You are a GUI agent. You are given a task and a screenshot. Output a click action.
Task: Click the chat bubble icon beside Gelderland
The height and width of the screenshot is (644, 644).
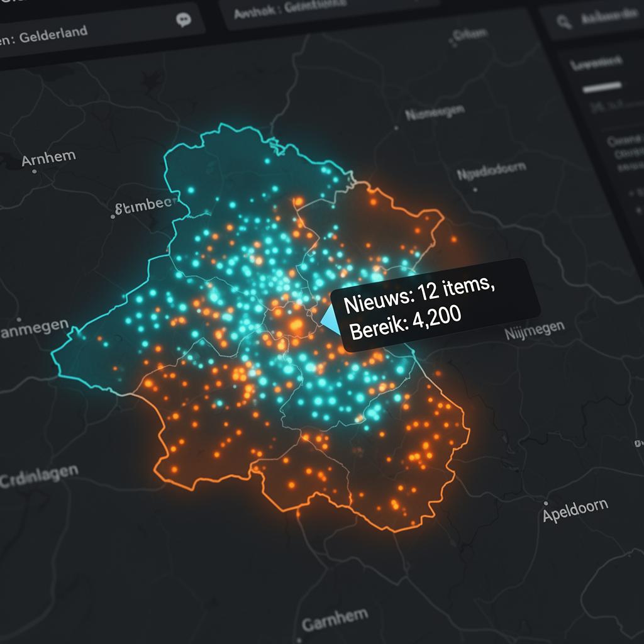click(x=184, y=19)
